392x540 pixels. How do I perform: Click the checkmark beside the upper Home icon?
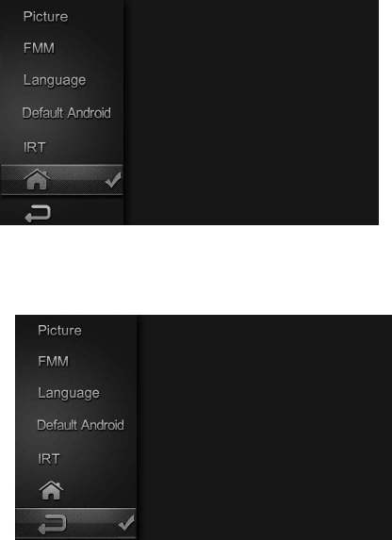pos(113,180)
